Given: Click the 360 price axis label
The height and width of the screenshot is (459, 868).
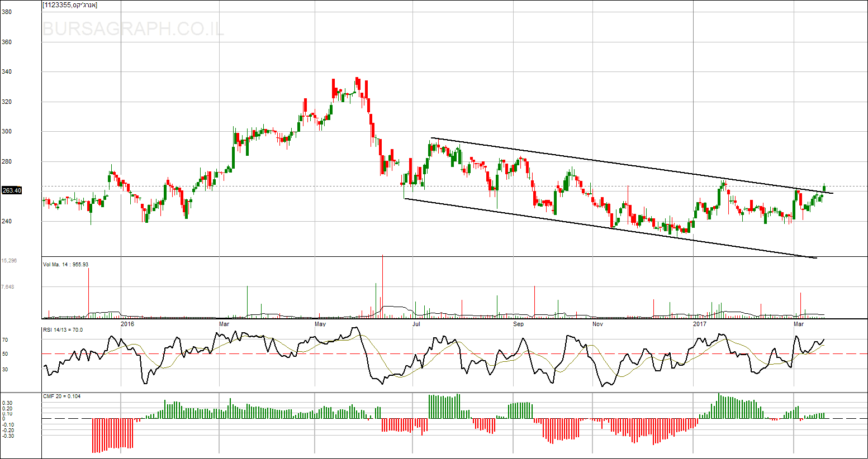Looking at the screenshot, I should 7,42.
